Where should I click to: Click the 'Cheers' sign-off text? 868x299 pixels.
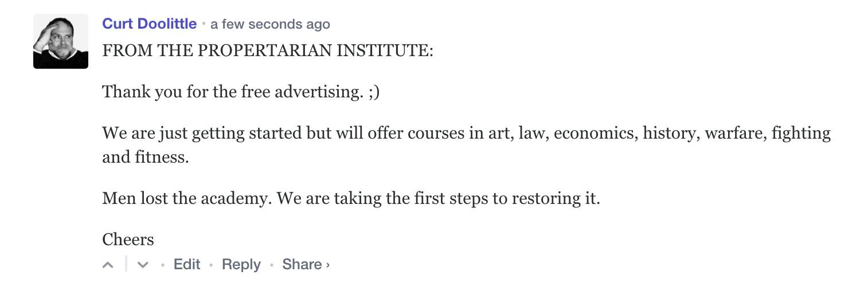[128, 239]
